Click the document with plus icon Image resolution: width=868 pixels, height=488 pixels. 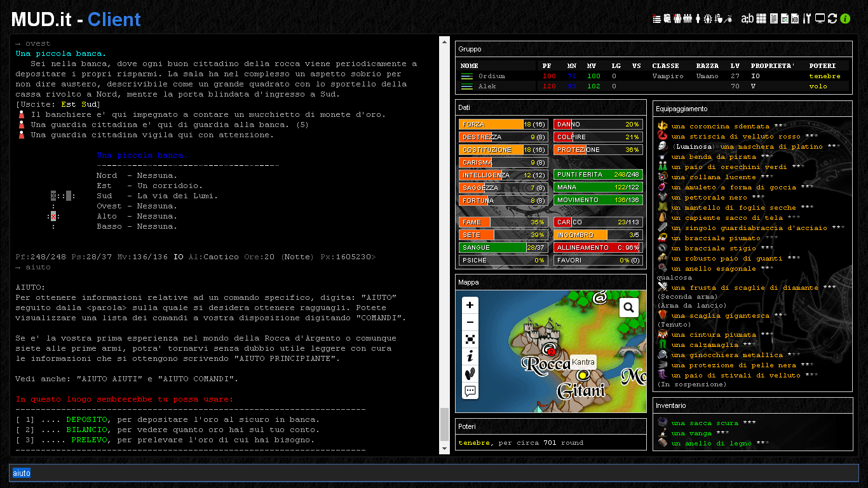tap(785, 18)
